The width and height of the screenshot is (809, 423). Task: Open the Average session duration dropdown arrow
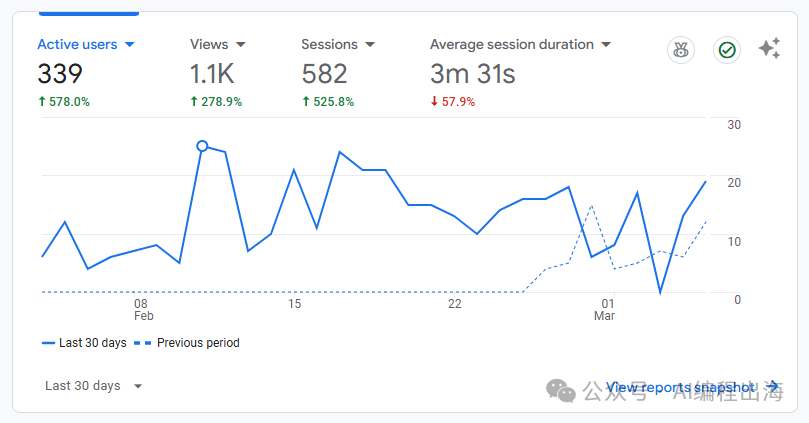tap(606, 45)
